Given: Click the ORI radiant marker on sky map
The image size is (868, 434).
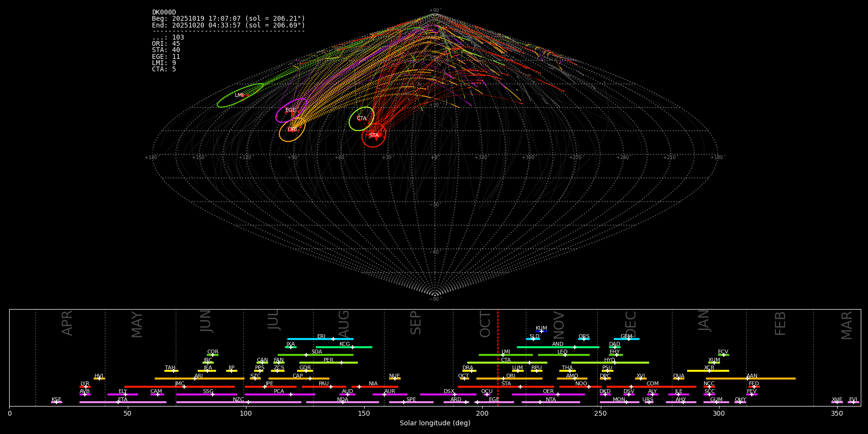Looking at the screenshot, I should click(x=292, y=129).
